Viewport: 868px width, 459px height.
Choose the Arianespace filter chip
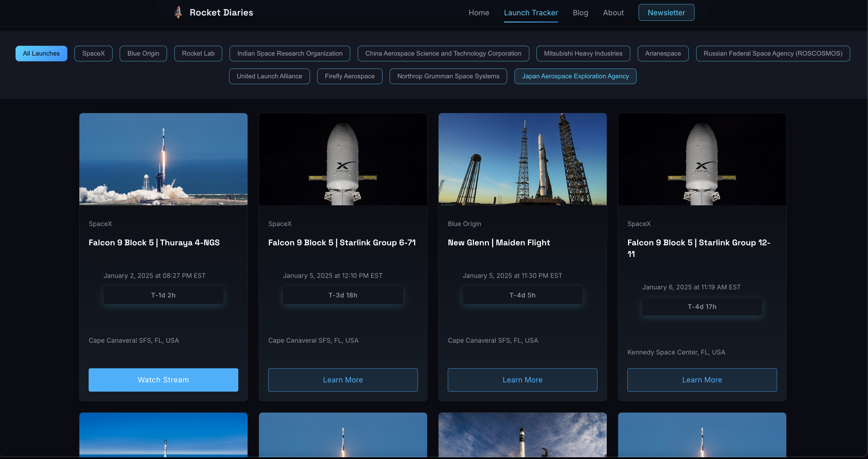(663, 53)
